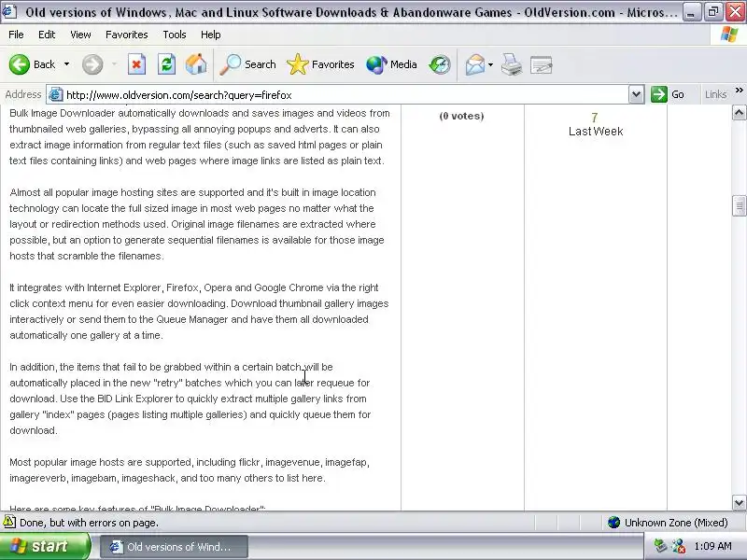Open the Back history dropdown arrow

pos(66,64)
